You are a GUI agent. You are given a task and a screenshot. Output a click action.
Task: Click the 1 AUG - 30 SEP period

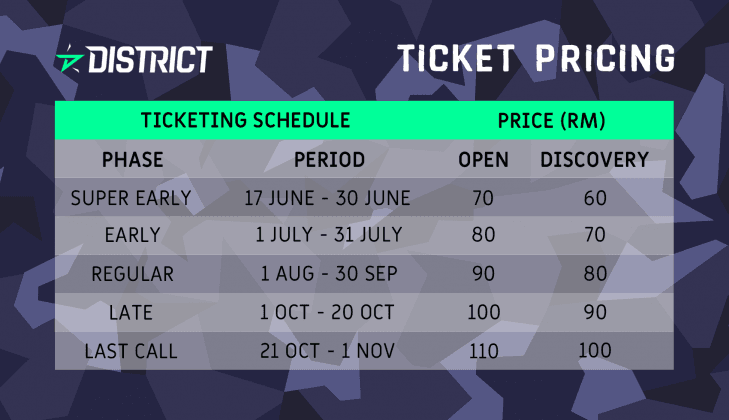(329, 273)
